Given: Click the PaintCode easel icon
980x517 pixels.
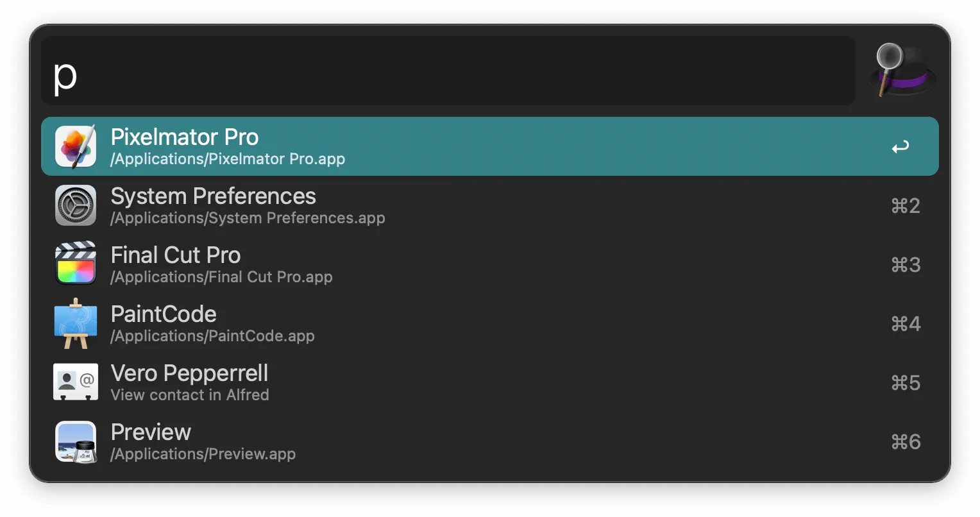Looking at the screenshot, I should click(x=76, y=323).
